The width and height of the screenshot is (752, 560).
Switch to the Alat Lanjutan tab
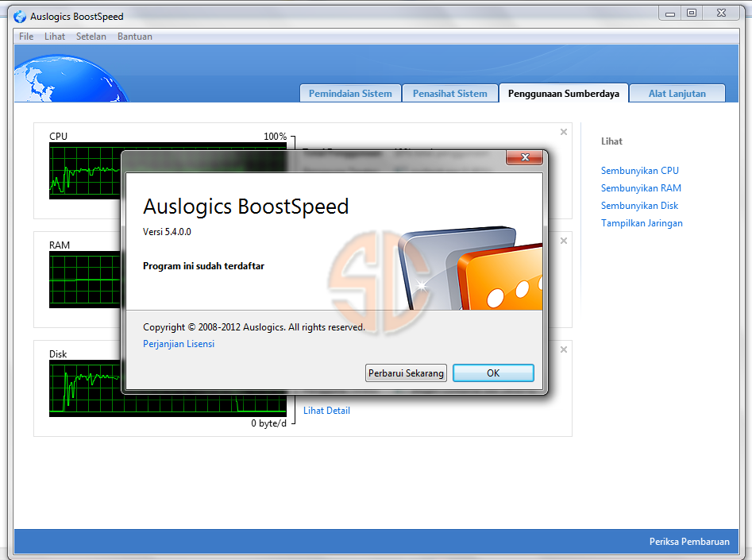(x=677, y=94)
